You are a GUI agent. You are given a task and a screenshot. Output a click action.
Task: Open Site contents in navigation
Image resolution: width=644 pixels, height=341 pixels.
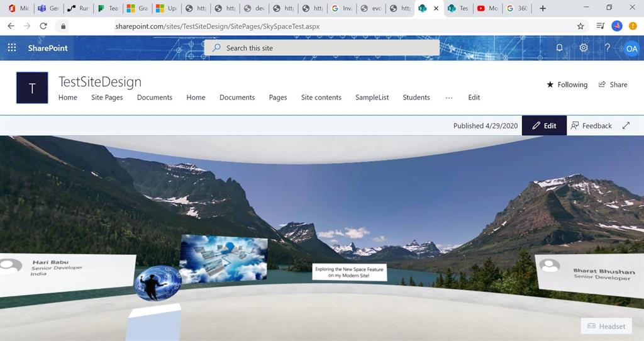321,98
